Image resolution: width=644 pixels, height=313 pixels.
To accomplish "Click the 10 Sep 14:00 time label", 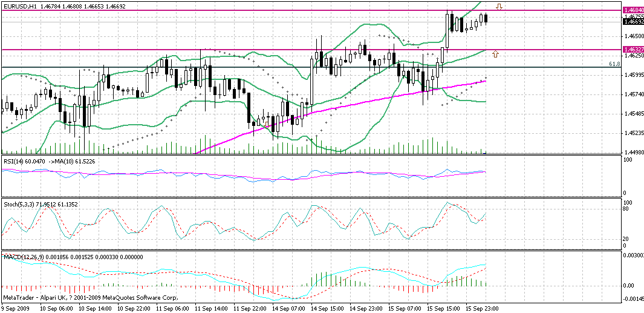I will (x=94, y=308).
